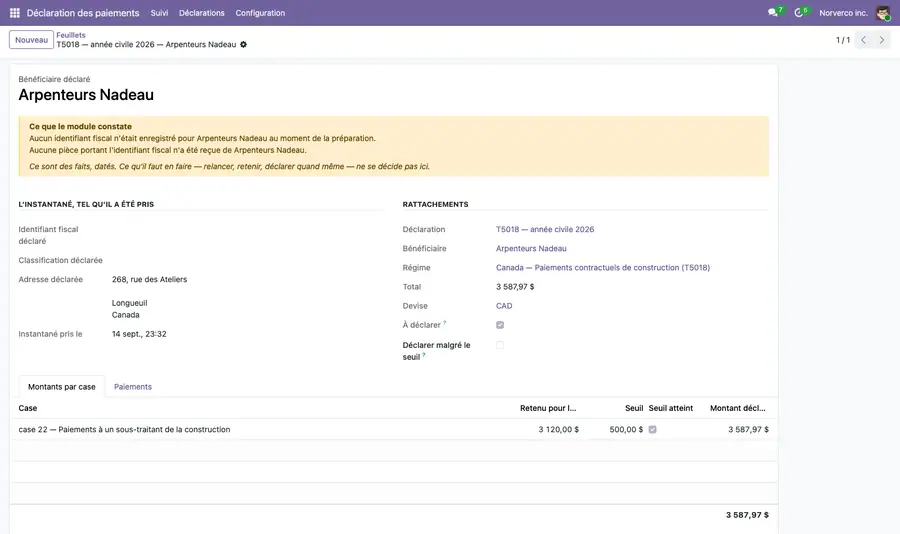Click Ce que le module constate heading
The image size is (900, 534).
(80, 126)
